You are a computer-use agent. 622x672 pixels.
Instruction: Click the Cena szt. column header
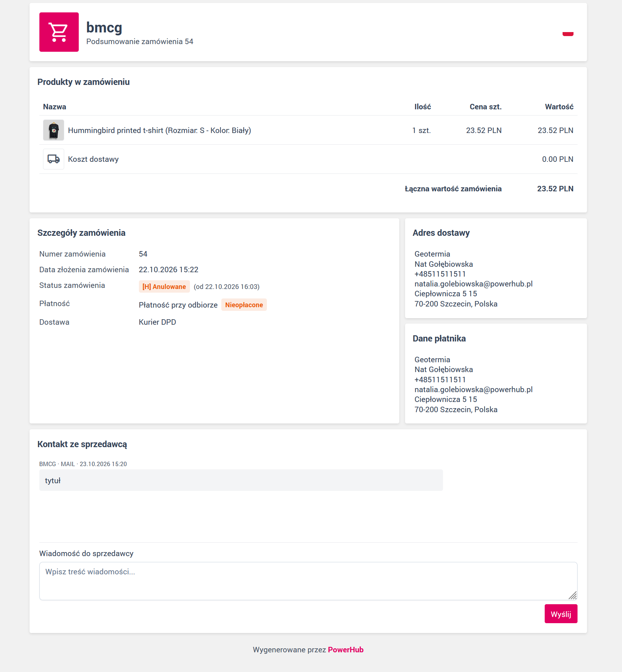[x=485, y=107]
